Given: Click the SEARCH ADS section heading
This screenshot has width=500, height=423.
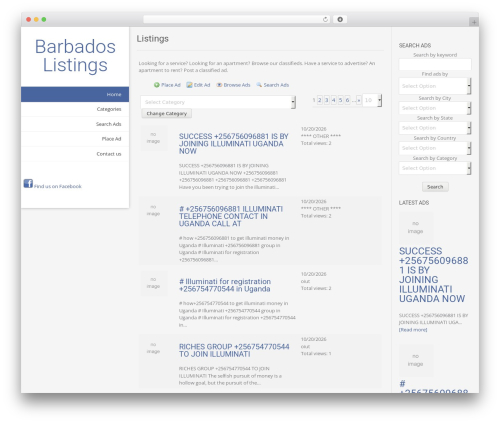Looking at the screenshot, I should (415, 45).
